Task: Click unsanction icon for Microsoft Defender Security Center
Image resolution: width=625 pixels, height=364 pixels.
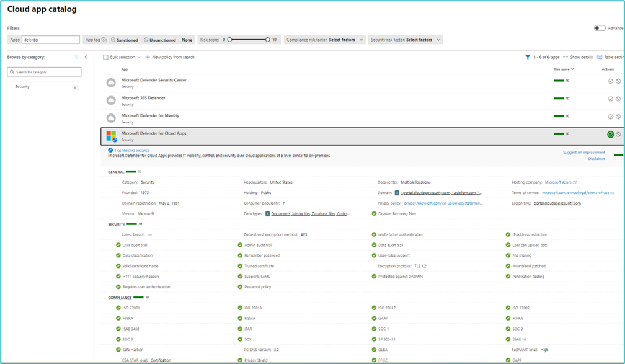Action: (x=618, y=81)
